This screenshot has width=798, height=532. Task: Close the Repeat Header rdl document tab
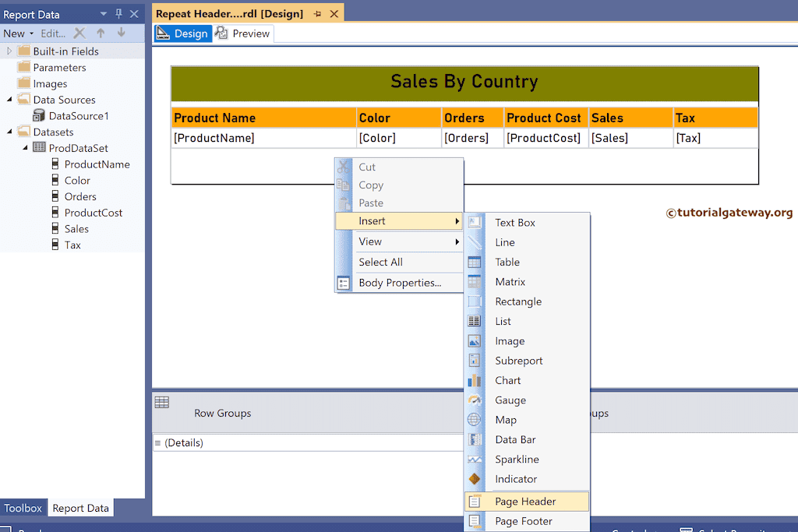pyautogui.click(x=334, y=14)
